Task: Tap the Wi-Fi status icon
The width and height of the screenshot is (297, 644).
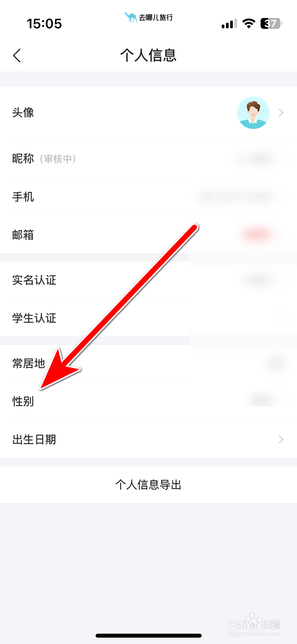Action: [x=249, y=24]
